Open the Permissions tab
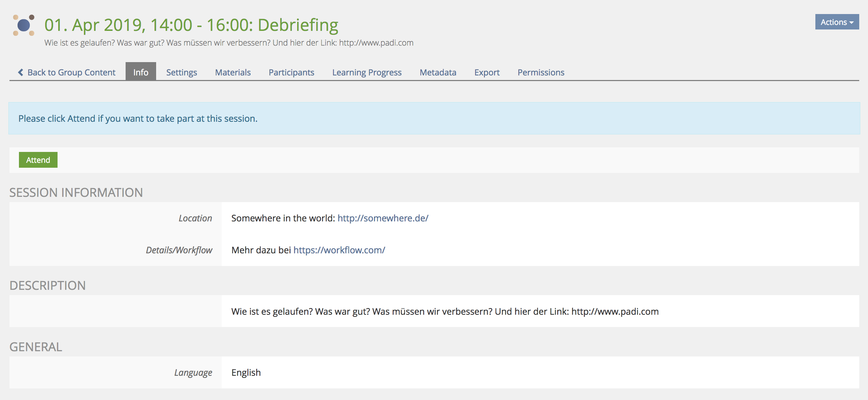868x400 pixels. tap(541, 72)
